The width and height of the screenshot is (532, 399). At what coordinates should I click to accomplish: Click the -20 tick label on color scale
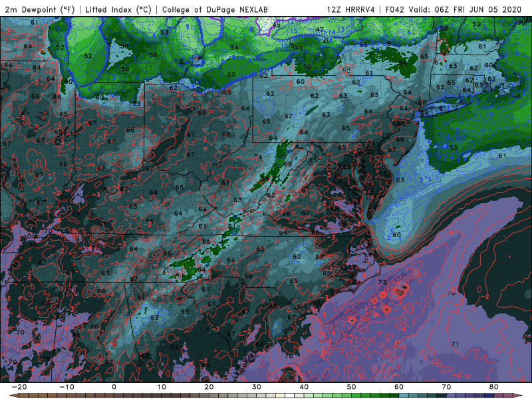19,387
